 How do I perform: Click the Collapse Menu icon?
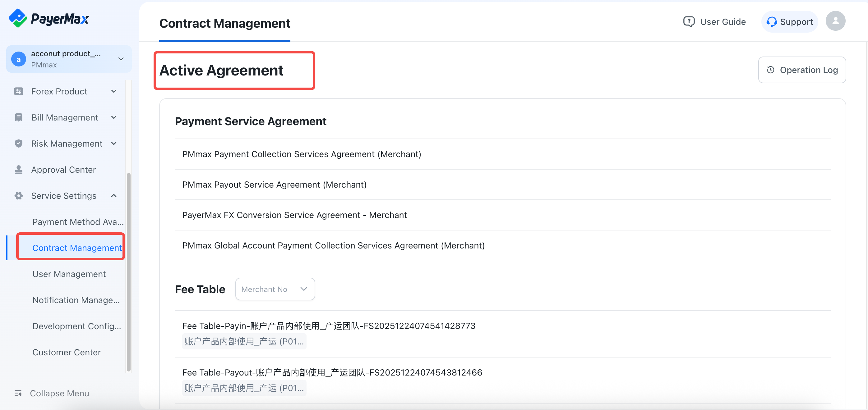(x=18, y=393)
